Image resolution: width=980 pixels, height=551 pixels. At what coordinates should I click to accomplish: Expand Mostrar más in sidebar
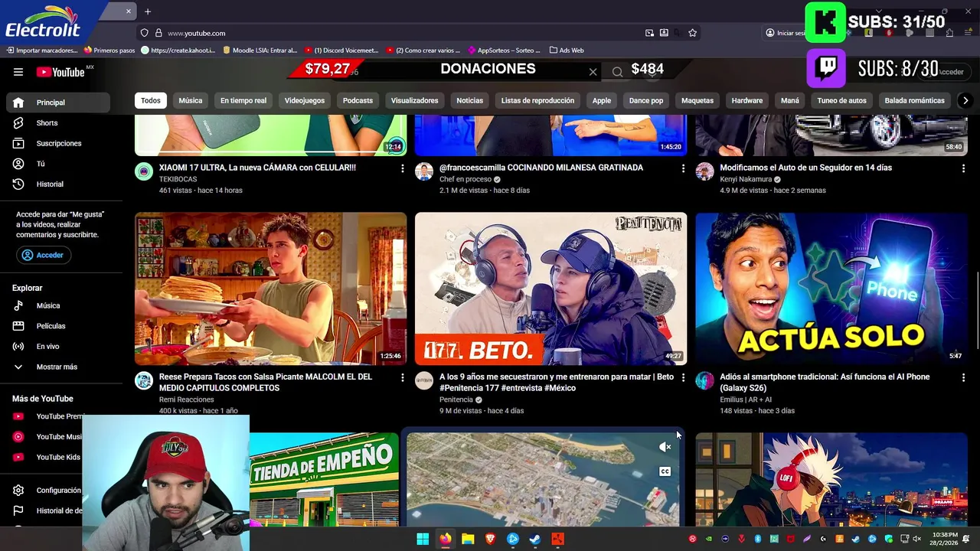[x=58, y=367]
